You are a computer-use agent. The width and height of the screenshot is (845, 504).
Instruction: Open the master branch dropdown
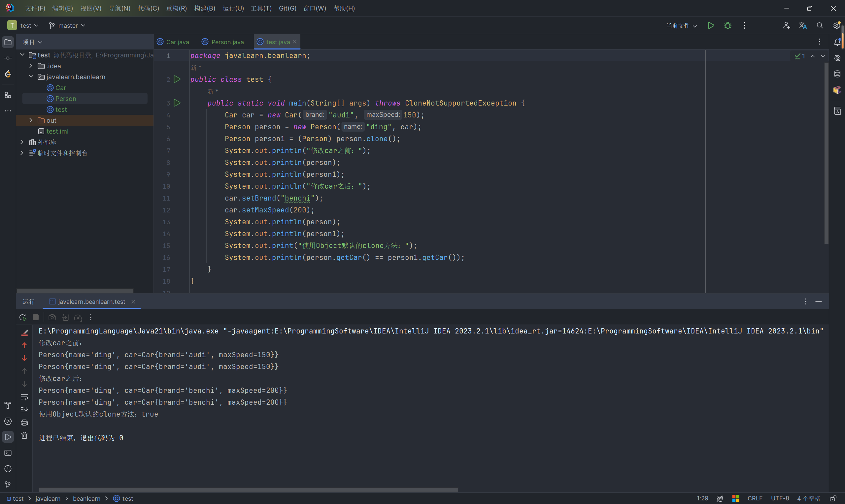click(67, 25)
